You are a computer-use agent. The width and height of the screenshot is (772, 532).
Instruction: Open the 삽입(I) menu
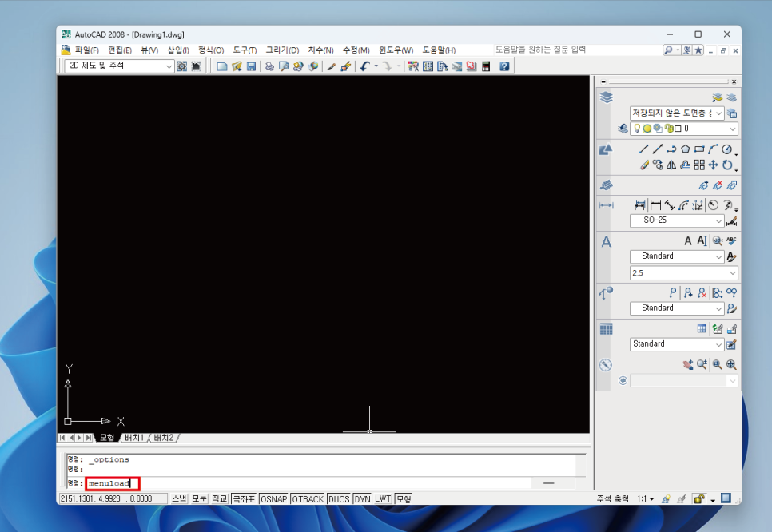pyautogui.click(x=177, y=50)
